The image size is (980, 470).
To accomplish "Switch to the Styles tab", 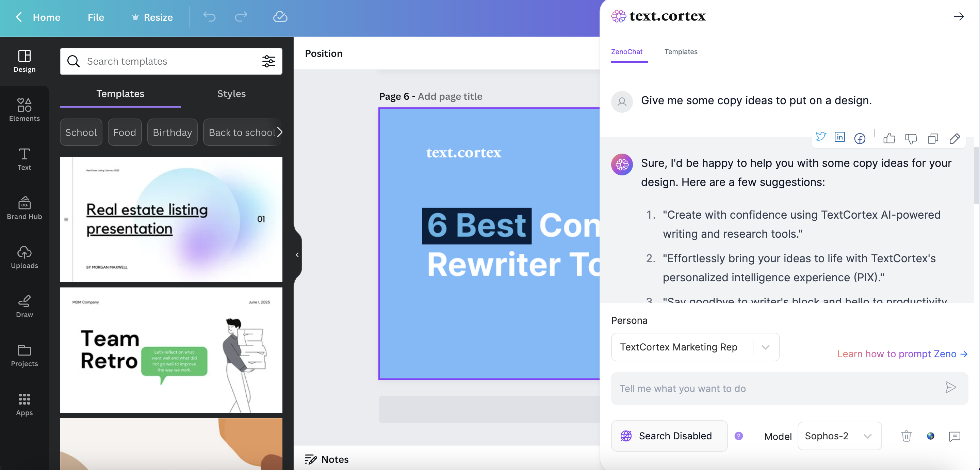I will (x=231, y=94).
